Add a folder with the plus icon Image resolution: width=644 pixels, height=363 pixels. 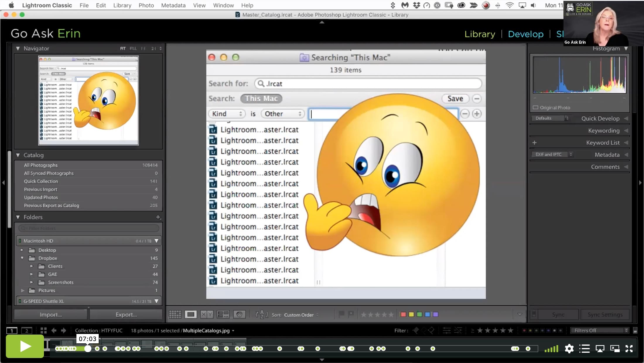[x=158, y=217]
